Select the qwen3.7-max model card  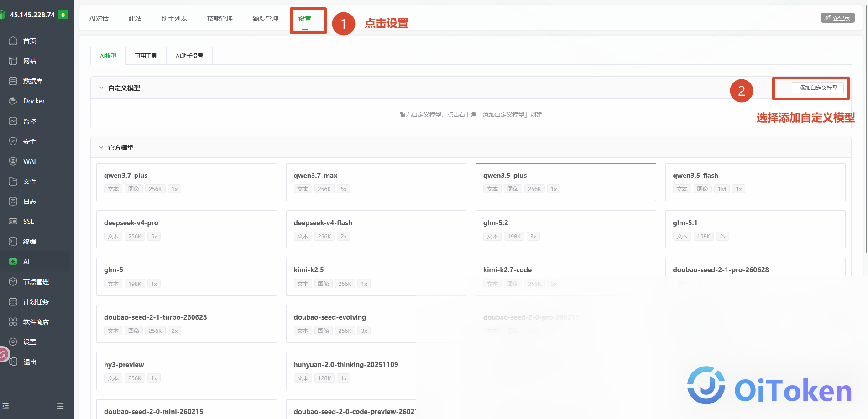(x=376, y=182)
